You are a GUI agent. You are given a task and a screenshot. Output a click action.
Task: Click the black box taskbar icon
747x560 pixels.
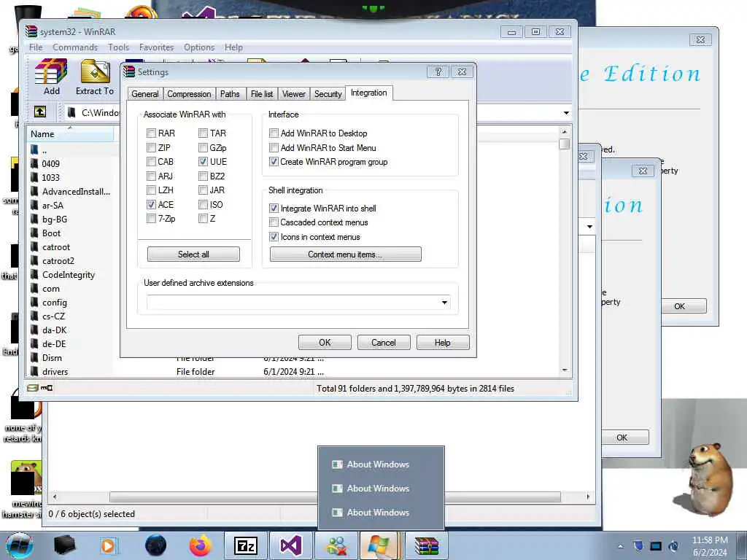64,545
